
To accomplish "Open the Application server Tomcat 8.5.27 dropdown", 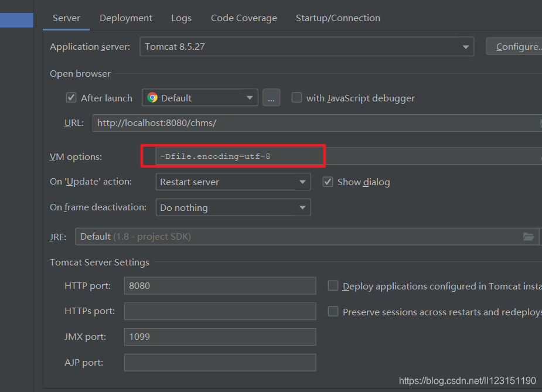I will pyautogui.click(x=306, y=47).
